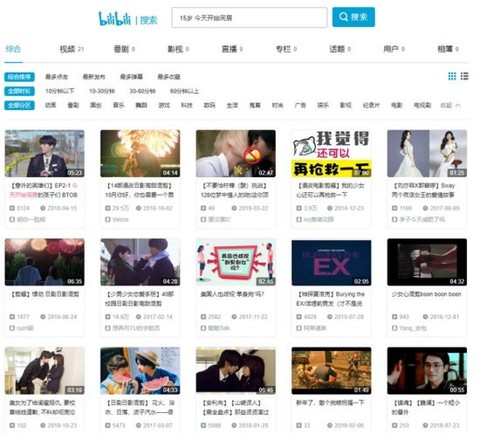Open thumbnail with 04:28 duration
Image resolution: width=480 pixels, height=434 pixels.
pos(140,262)
